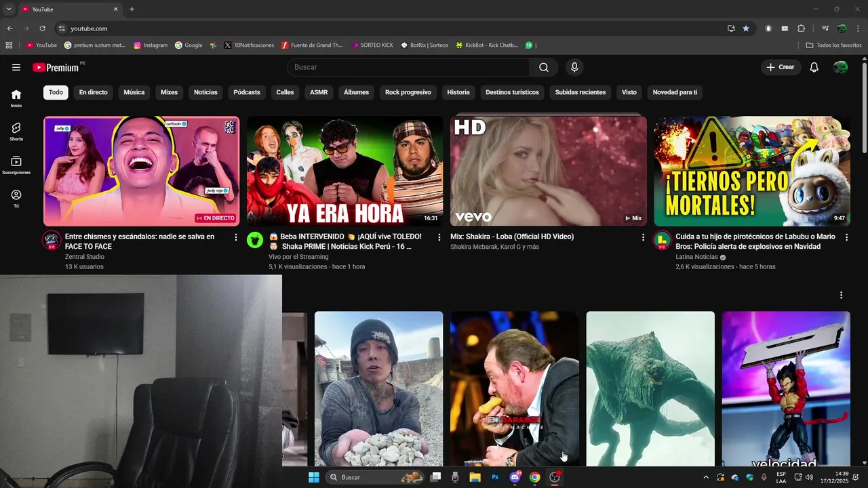Open Photoshop from the taskbar

click(x=495, y=477)
